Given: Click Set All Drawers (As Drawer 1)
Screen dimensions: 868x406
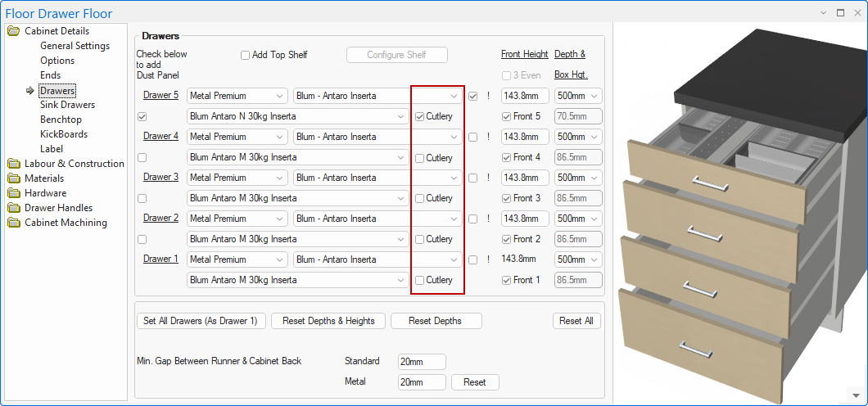Looking at the screenshot, I should point(201,321).
